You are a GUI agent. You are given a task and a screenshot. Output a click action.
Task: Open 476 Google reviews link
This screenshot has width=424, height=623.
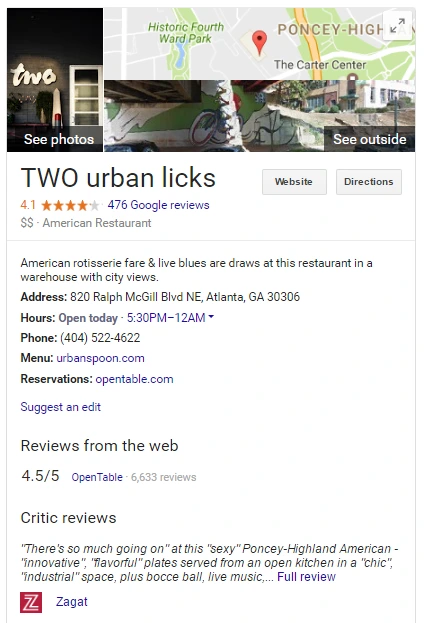[158, 205]
